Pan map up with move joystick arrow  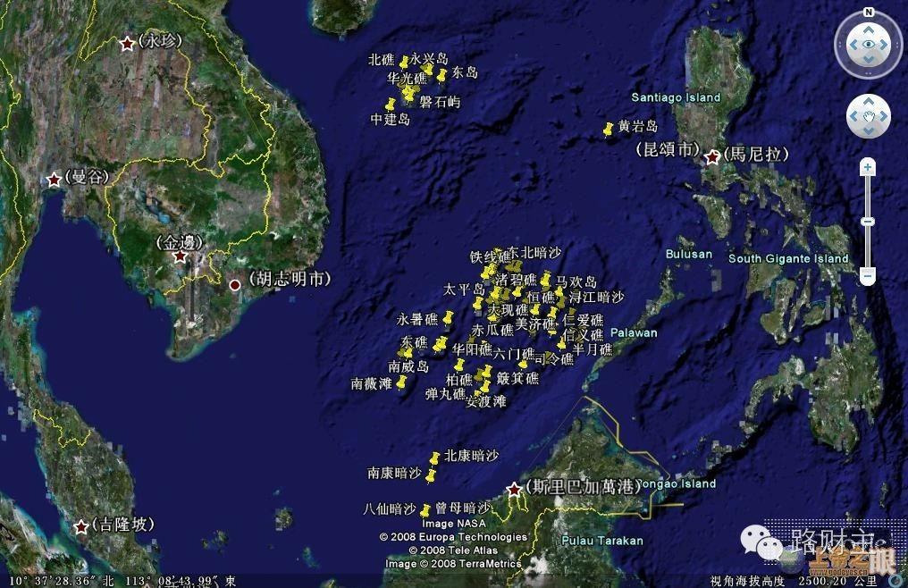(869, 102)
